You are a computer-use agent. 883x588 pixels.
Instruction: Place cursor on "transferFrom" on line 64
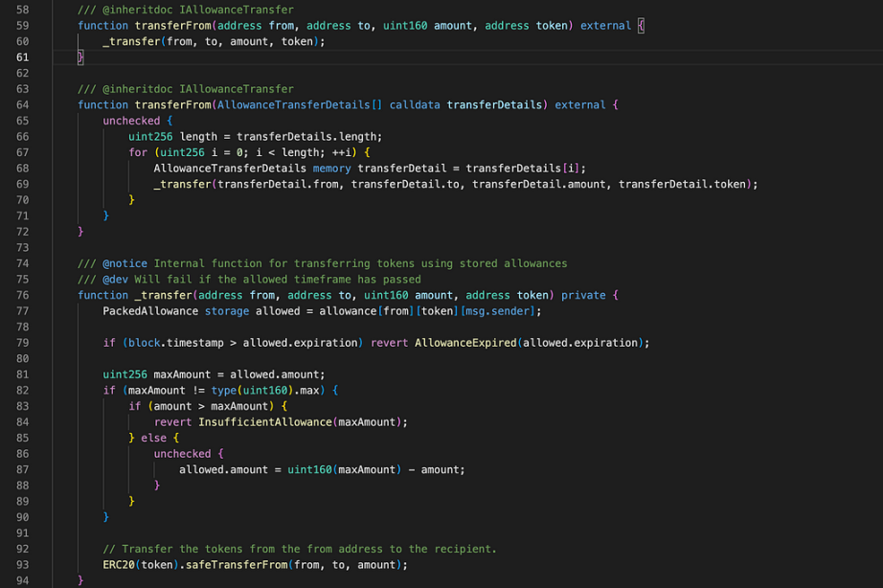[x=173, y=104]
